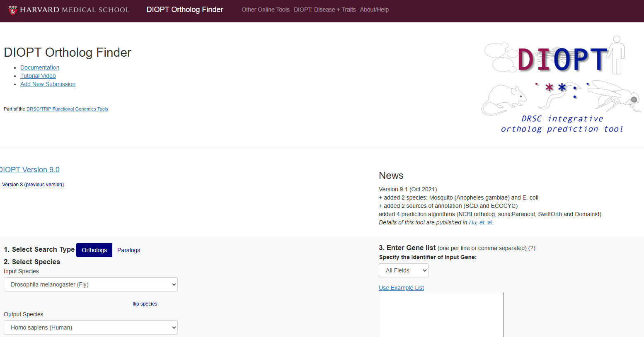
Task: Click the 'Specify the Identifier of Input Gene' label
Action: (428, 257)
